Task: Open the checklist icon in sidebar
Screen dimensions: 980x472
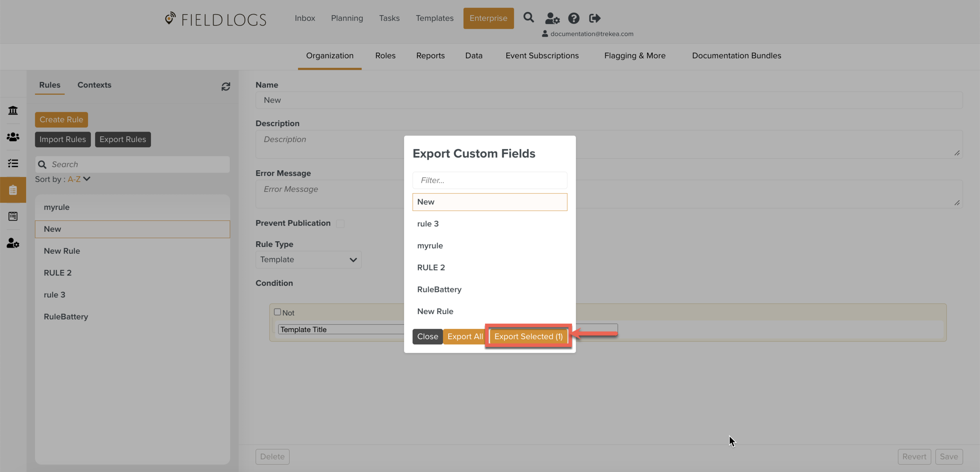Action: 13,163
